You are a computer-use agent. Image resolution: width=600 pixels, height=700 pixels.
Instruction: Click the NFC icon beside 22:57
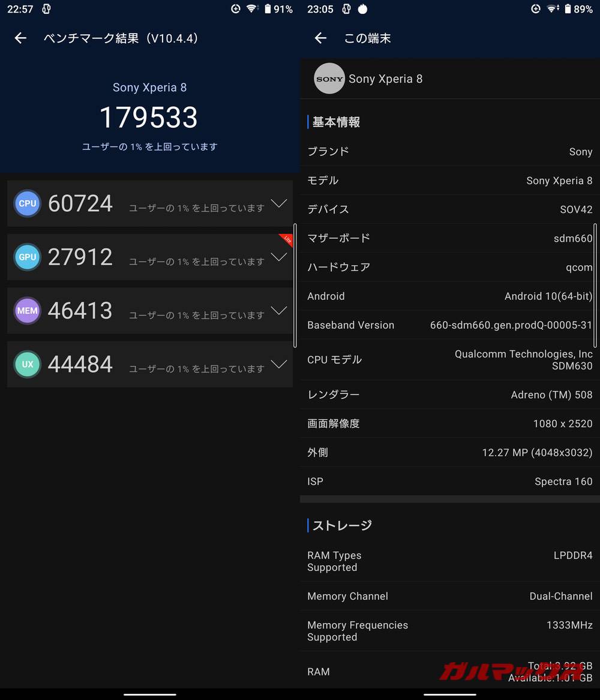pyautogui.click(x=46, y=9)
